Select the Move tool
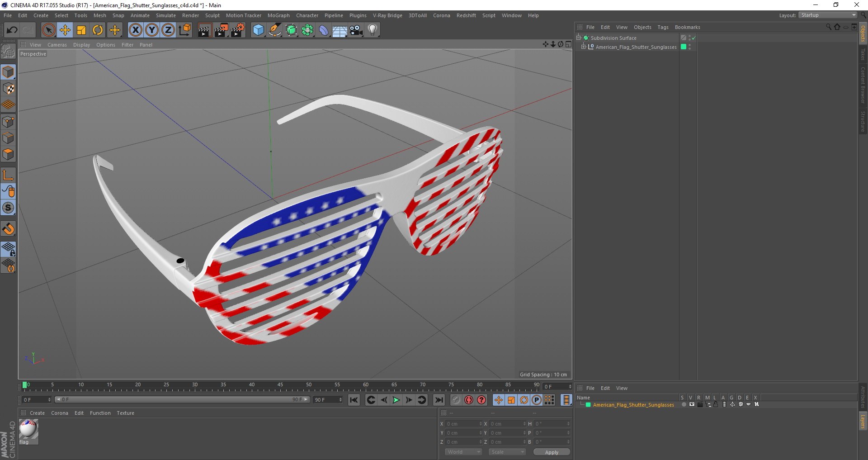The height and width of the screenshot is (460, 868). [65, 30]
